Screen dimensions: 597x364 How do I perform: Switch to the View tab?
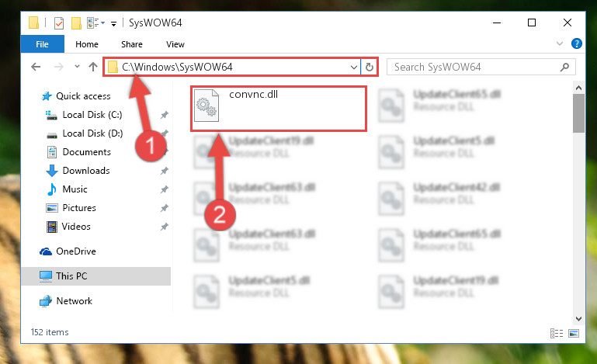pos(175,44)
